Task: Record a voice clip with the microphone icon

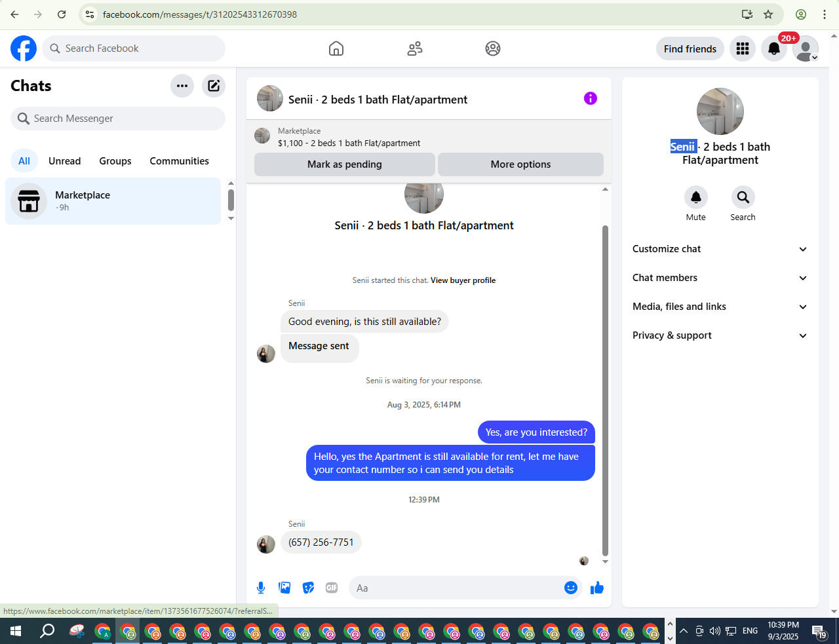Action: (261, 588)
